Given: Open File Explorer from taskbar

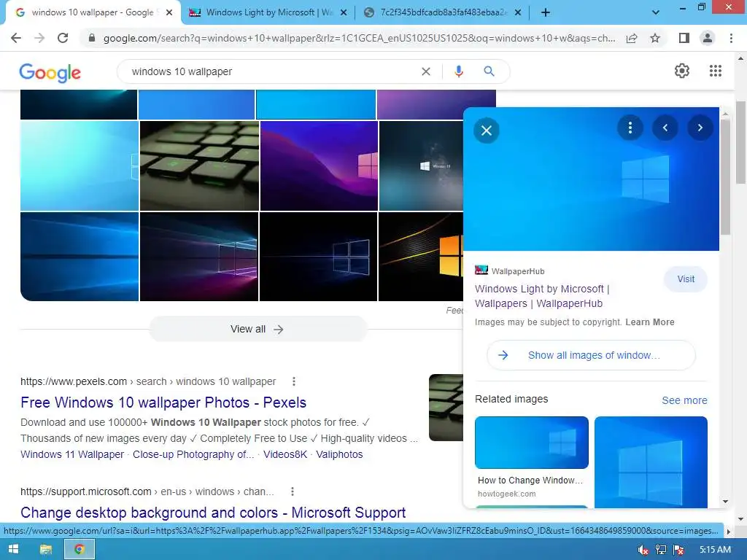Looking at the screenshot, I should pyautogui.click(x=46, y=550).
